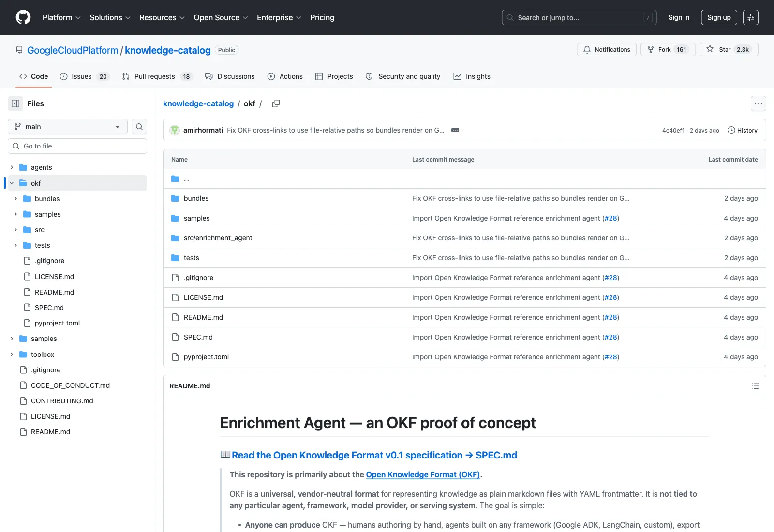
Task: Open .gitignore in the file table
Action: pyautogui.click(x=198, y=278)
